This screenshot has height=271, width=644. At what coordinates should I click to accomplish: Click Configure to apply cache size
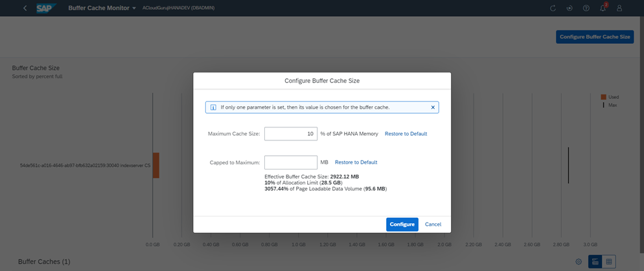(402, 224)
